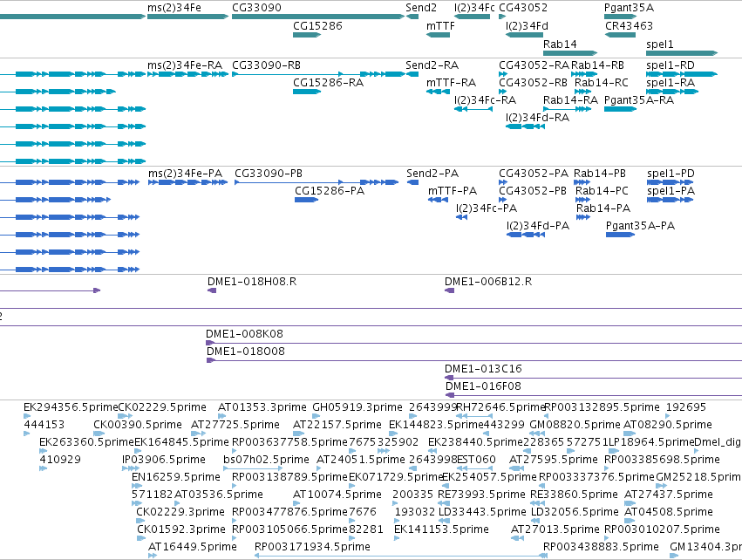Click EST label 'EN16259.5prime'

(x=176, y=477)
